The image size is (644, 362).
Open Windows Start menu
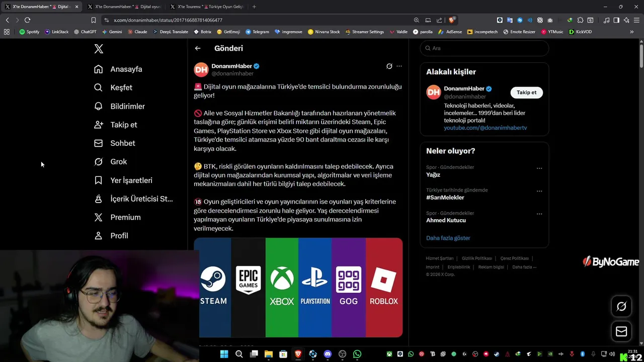coord(224,354)
